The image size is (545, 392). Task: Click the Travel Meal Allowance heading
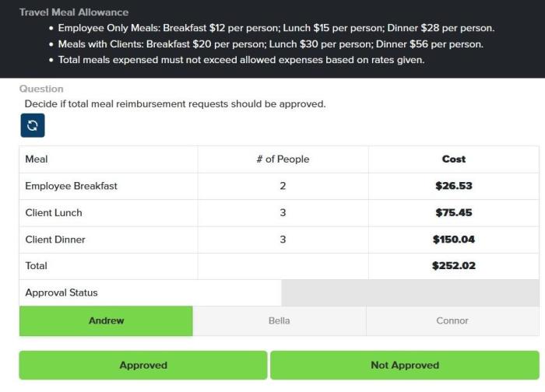pos(74,12)
